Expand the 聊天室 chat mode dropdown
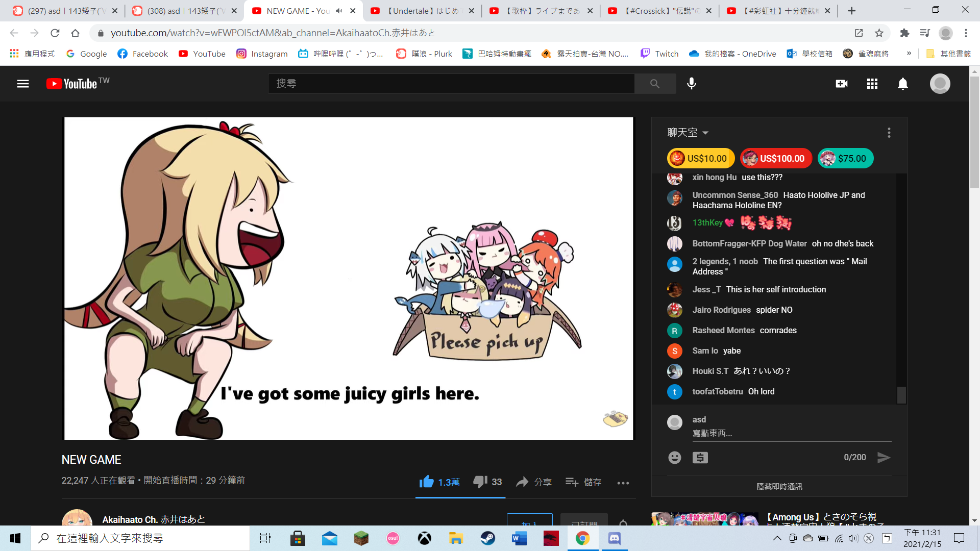Screen dimensions: 980x551 point(688,133)
